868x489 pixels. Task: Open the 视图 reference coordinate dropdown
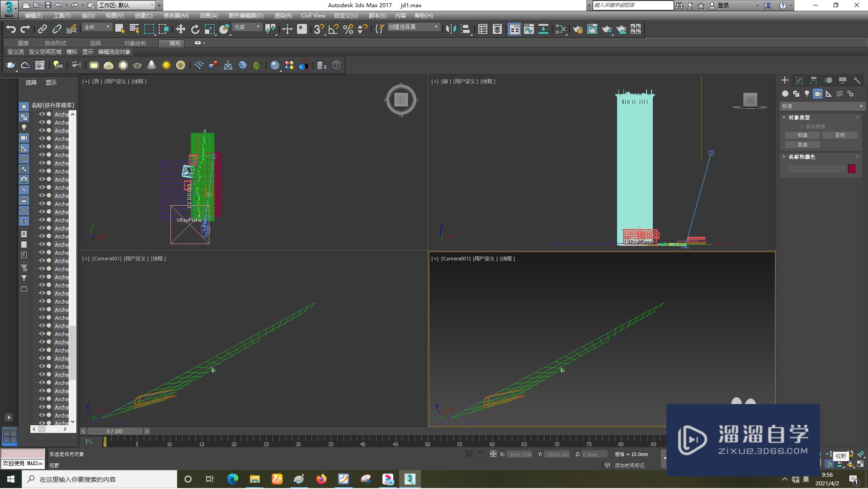pos(247,27)
